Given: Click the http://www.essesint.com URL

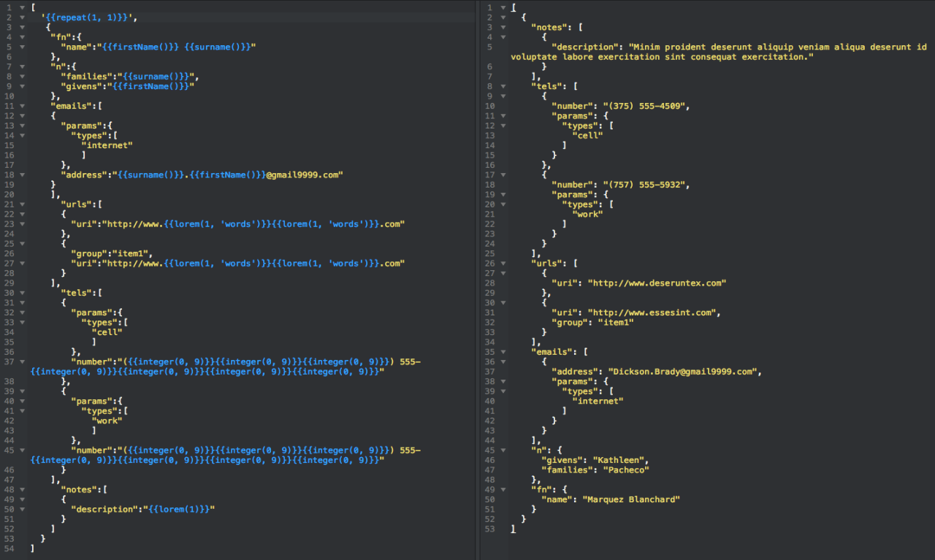Looking at the screenshot, I should tap(650, 312).
